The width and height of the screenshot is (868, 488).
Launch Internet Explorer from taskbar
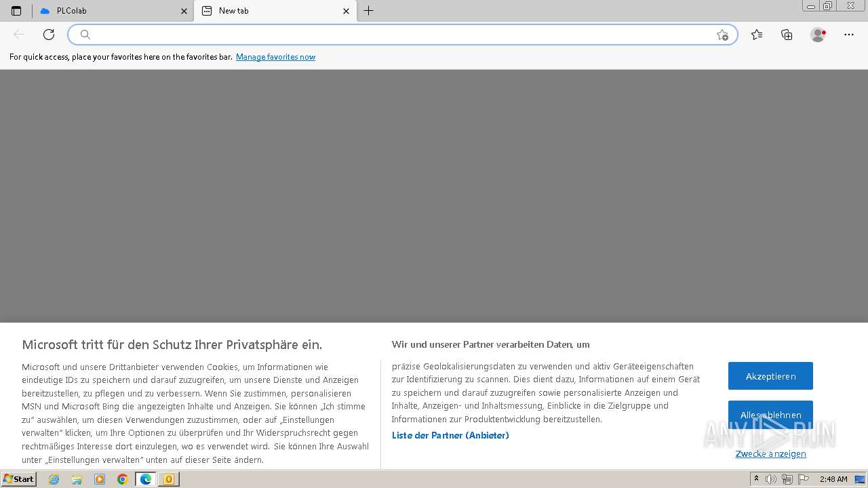(x=54, y=479)
